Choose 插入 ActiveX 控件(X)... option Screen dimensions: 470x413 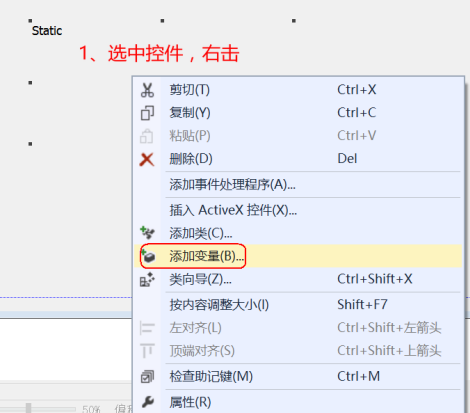[298, 210]
